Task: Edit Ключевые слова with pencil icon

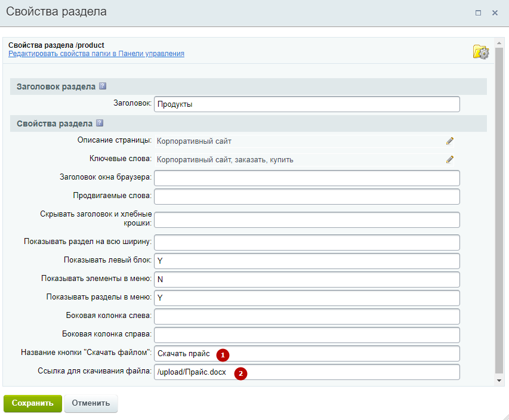Action: point(449,159)
